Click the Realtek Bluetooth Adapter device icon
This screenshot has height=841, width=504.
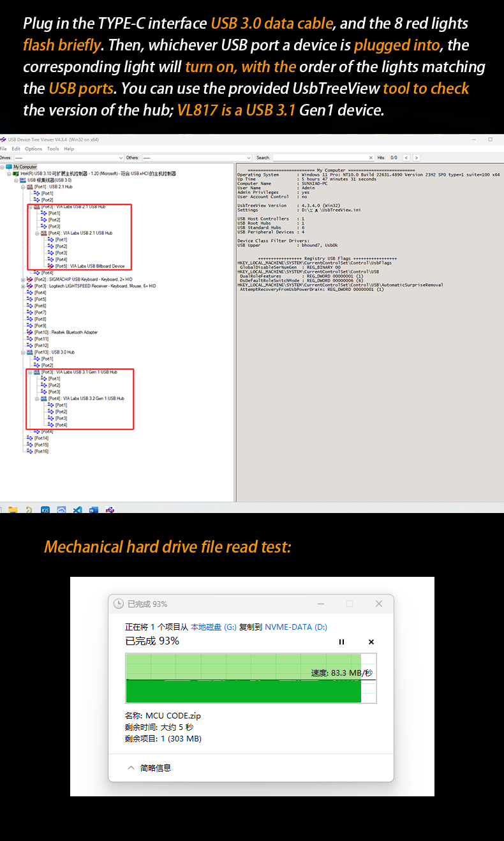[x=29, y=332]
